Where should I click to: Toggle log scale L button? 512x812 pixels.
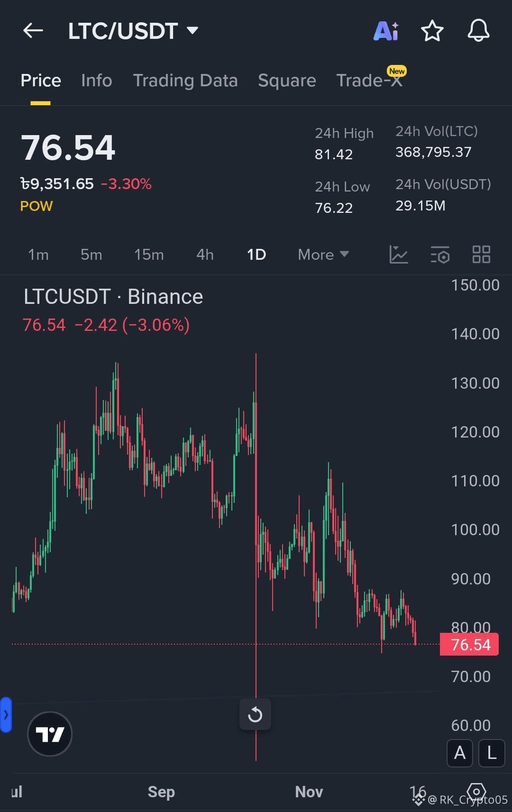(492, 753)
